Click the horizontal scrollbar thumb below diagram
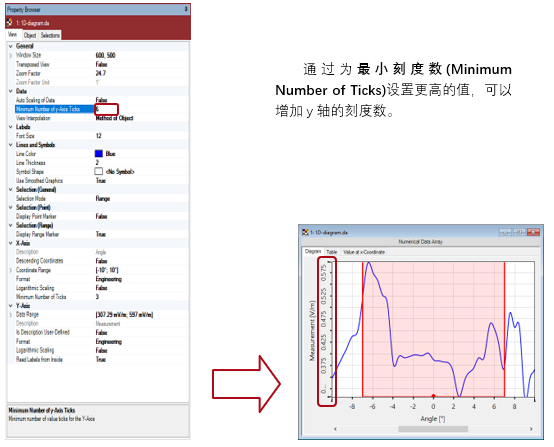Image resolution: width=554 pixels, height=447 pixels. [433, 429]
